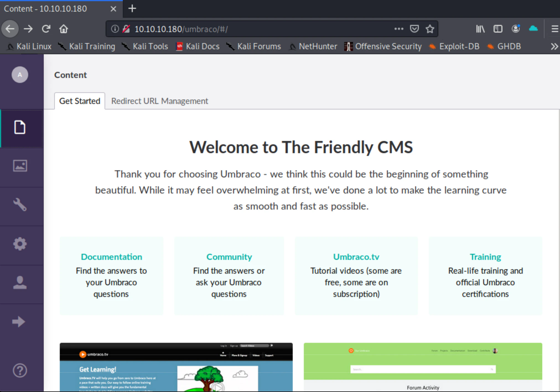The width and height of the screenshot is (560, 392).
Task: Open the Forms arrow icon in sidebar
Action: point(19,322)
